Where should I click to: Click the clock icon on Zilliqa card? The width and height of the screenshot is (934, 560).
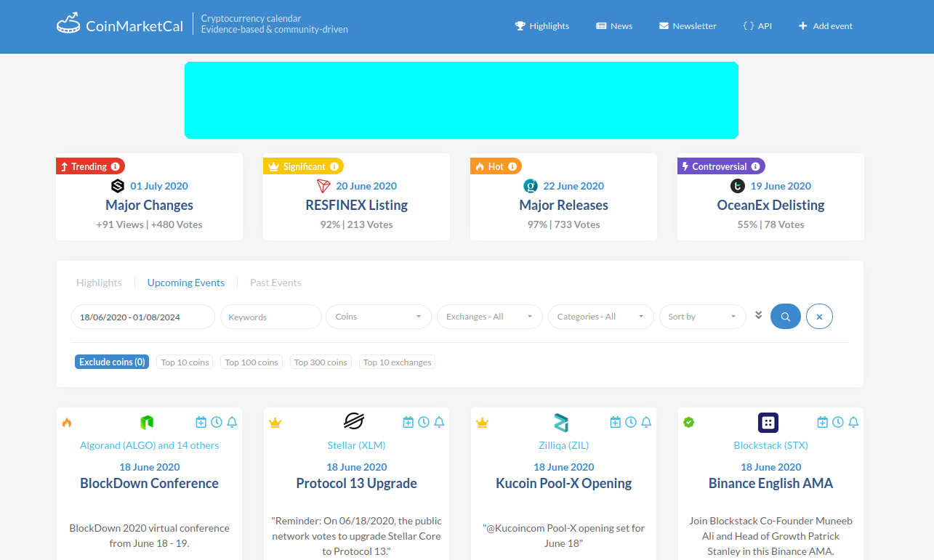coord(631,422)
